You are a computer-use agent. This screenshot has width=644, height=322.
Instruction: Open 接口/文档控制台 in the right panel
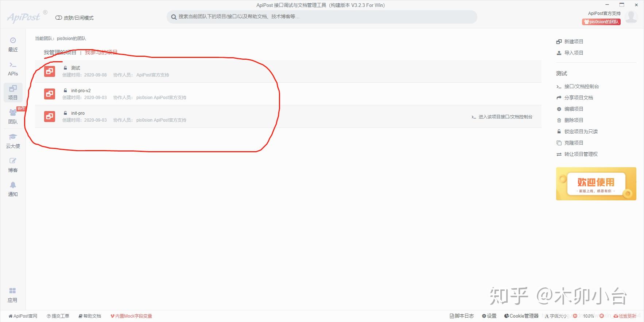578,86
